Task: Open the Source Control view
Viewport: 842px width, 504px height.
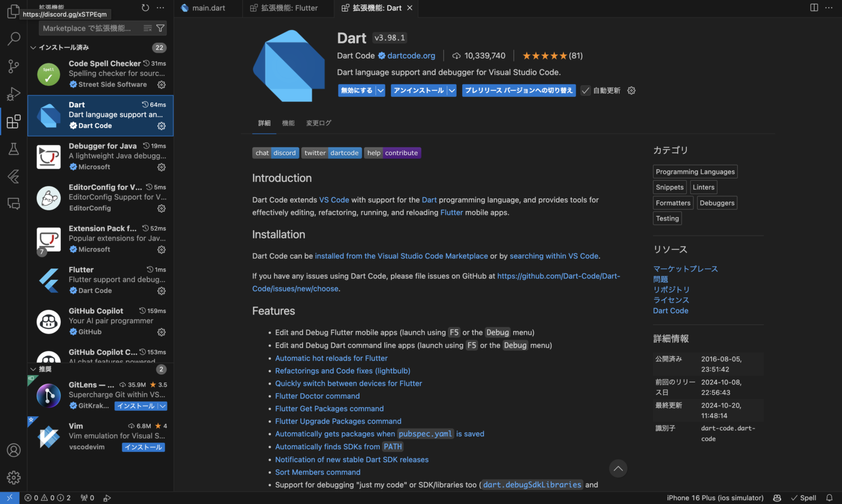Action: tap(13, 66)
